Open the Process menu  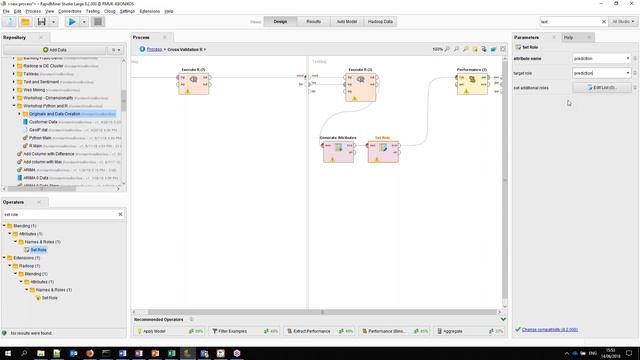point(33,11)
